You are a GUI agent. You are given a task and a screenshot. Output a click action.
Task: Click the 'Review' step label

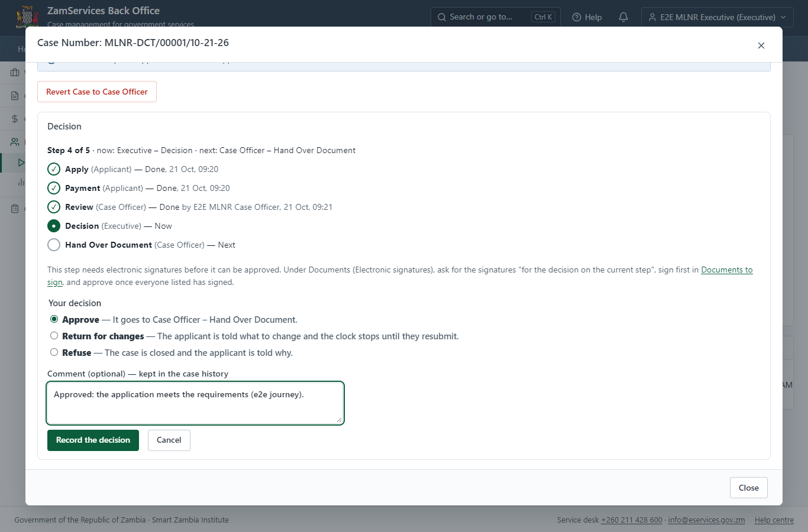[79, 207]
